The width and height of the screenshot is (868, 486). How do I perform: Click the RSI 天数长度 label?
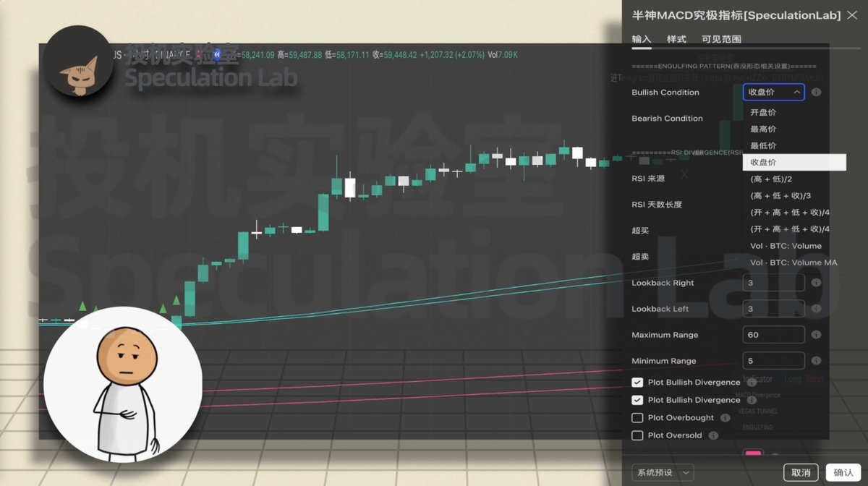657,205
